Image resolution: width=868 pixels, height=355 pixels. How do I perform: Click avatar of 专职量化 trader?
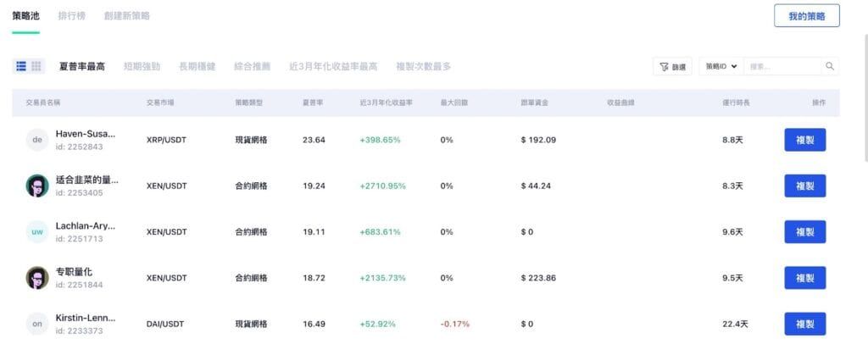37,277
